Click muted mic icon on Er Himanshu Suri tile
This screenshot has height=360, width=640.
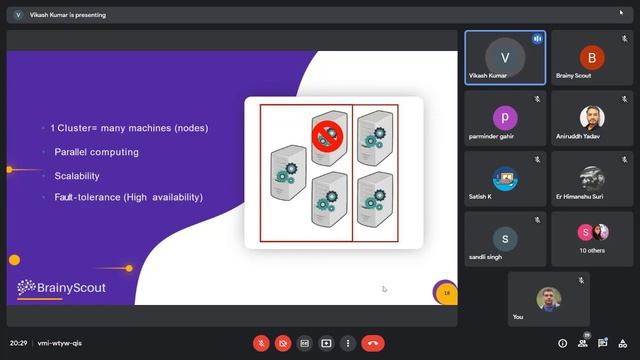624,160
